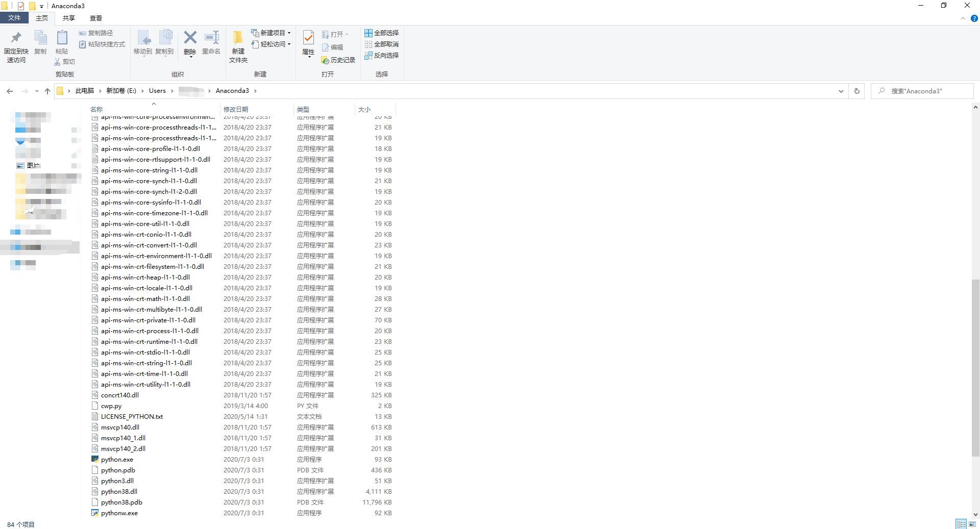
Task: Go up one folder level
Action: click(47, 91)
